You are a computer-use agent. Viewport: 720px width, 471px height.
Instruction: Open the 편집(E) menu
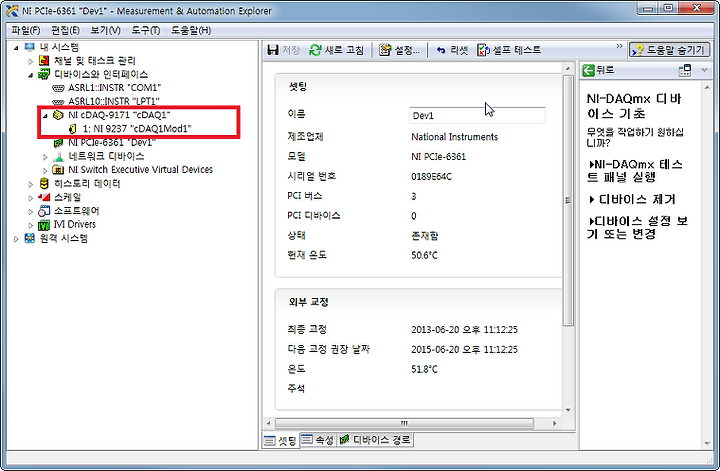(x=65, y=30)
